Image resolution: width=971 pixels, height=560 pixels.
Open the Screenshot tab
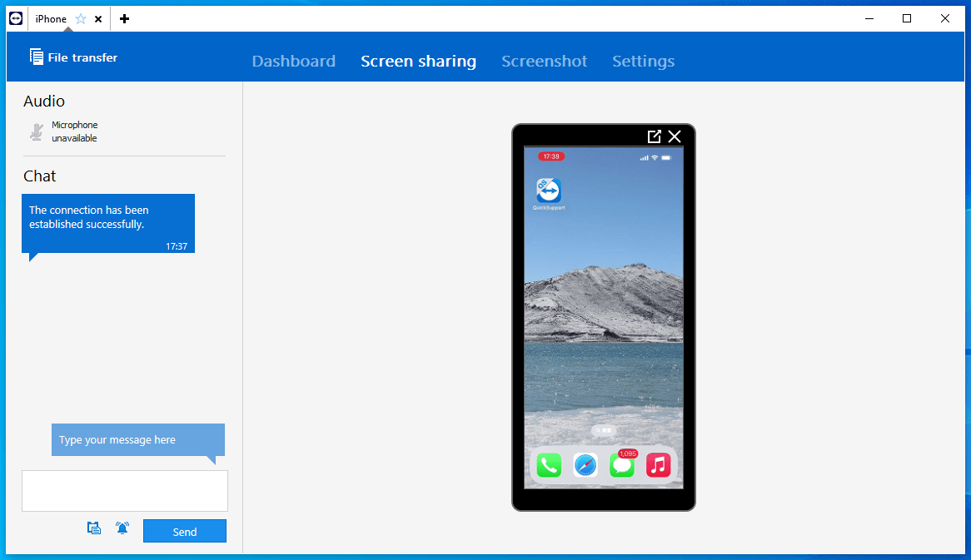(x=545, y=62)
